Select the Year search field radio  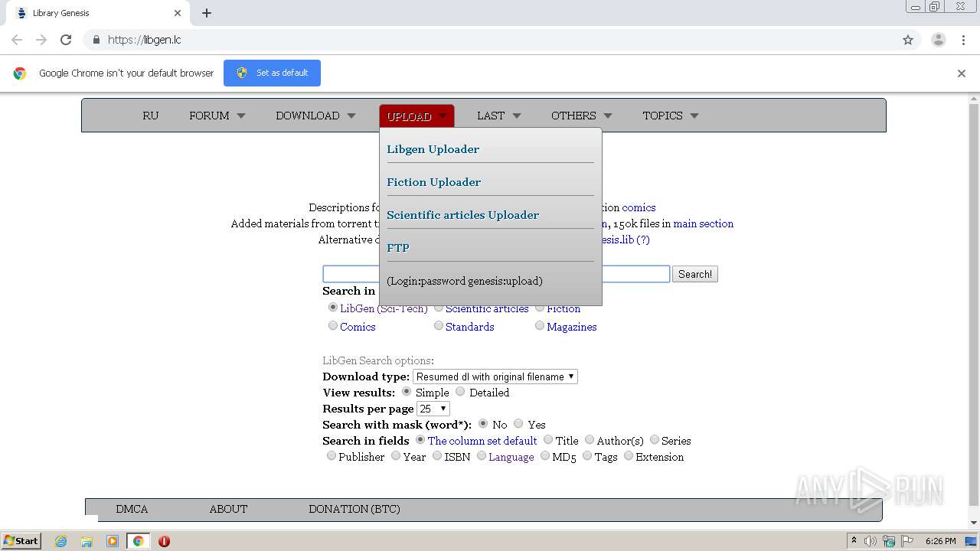pos(396,456)
